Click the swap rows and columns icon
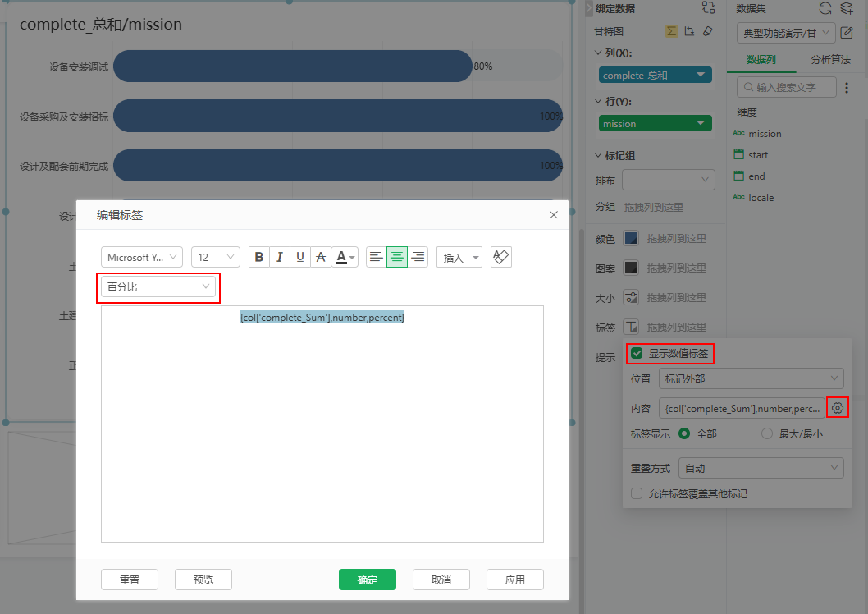This screenshot has width=868, height=614. click(x=709, y=7)
